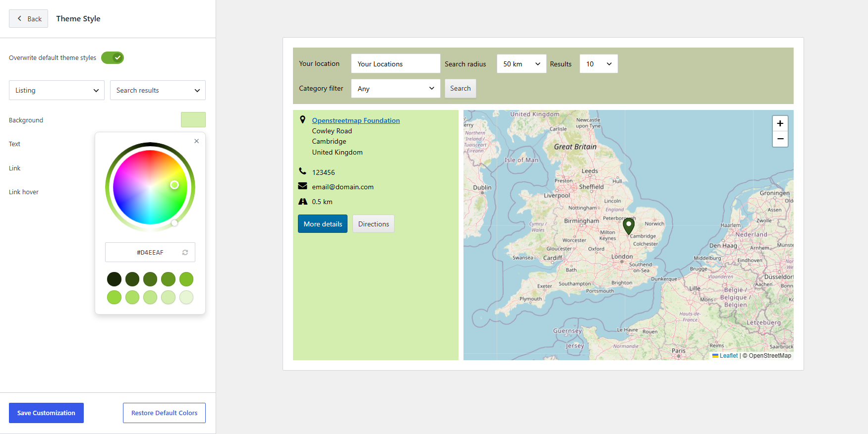Image resolution: width=868 pixels, height=434 pixels.
Task: Click the road distance icon beside 0.5 km
Action: coord(302,201)
